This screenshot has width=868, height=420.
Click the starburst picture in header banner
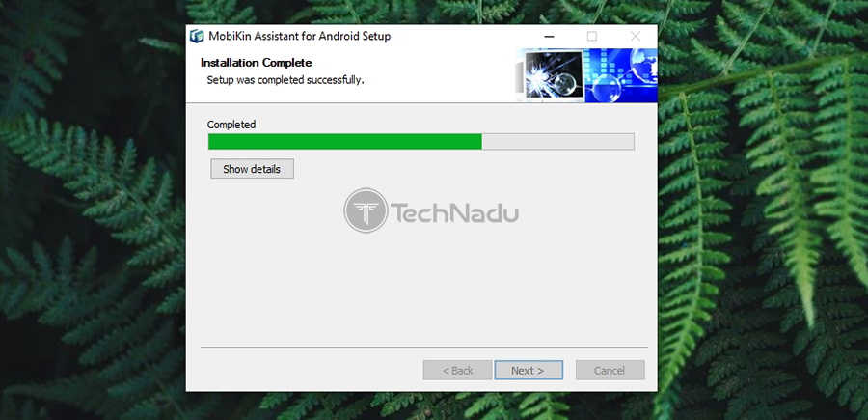[x=555, y=74]
